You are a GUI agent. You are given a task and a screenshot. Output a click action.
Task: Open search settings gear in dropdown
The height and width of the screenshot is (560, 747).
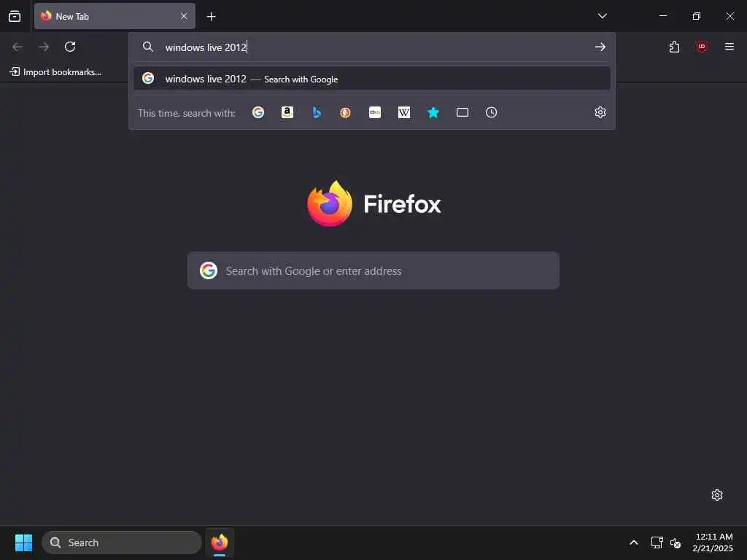tap(600, 112)
